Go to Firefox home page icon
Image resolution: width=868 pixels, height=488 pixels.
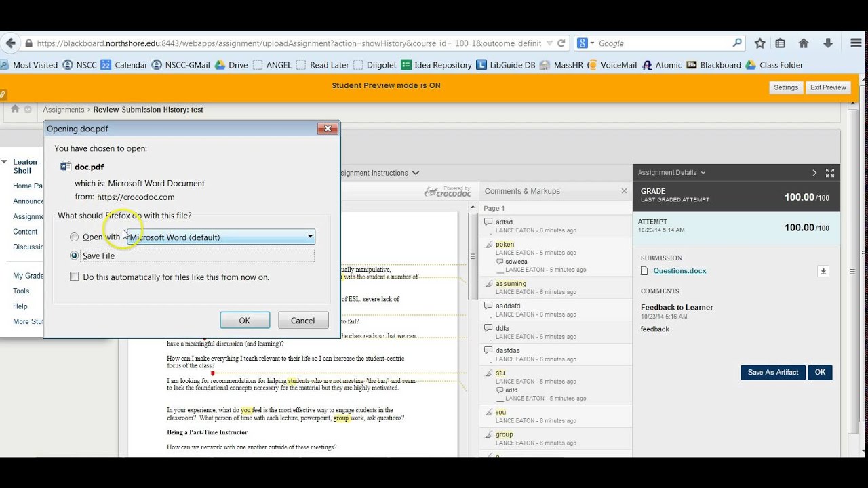(804, 43)
